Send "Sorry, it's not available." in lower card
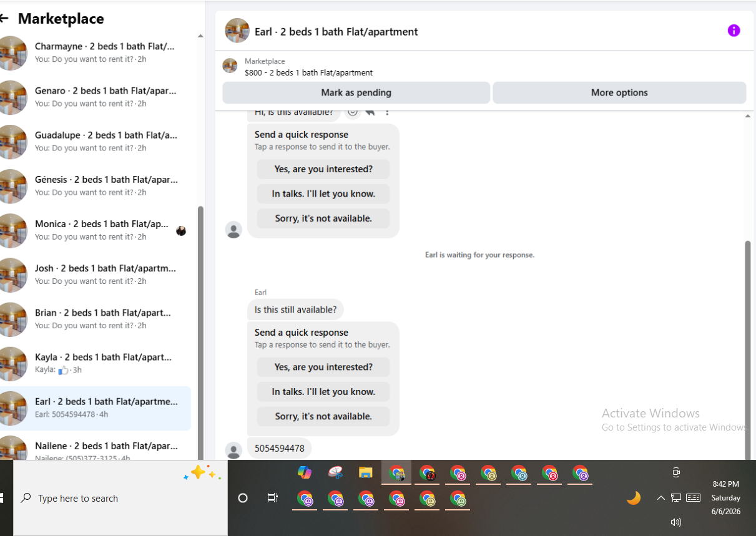Screen dimensions: 756x536 [x=323, y=416]
